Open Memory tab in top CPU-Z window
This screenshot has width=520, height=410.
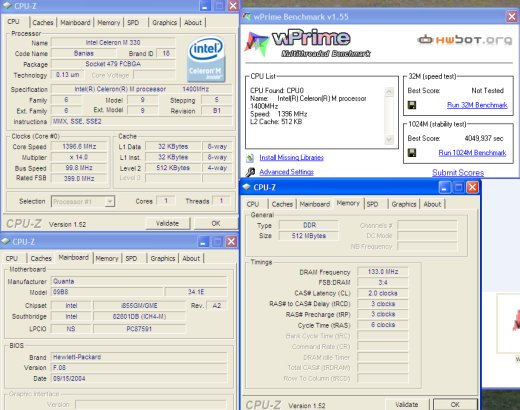[109, 23]
